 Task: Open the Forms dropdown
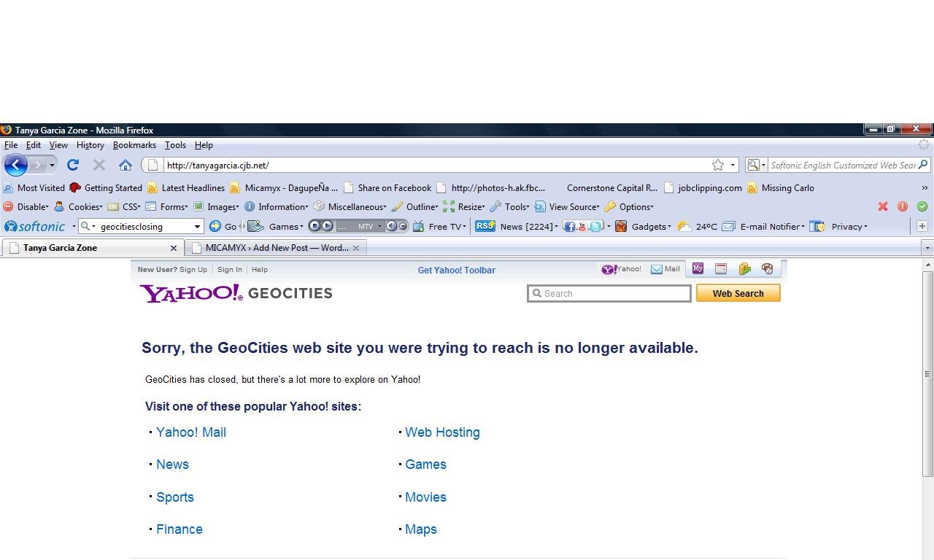point(167,206)
